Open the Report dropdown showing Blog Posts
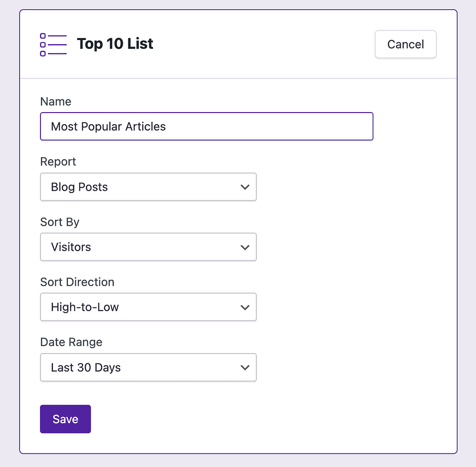Viewport: 476px width, 467px height. point(148,187)
